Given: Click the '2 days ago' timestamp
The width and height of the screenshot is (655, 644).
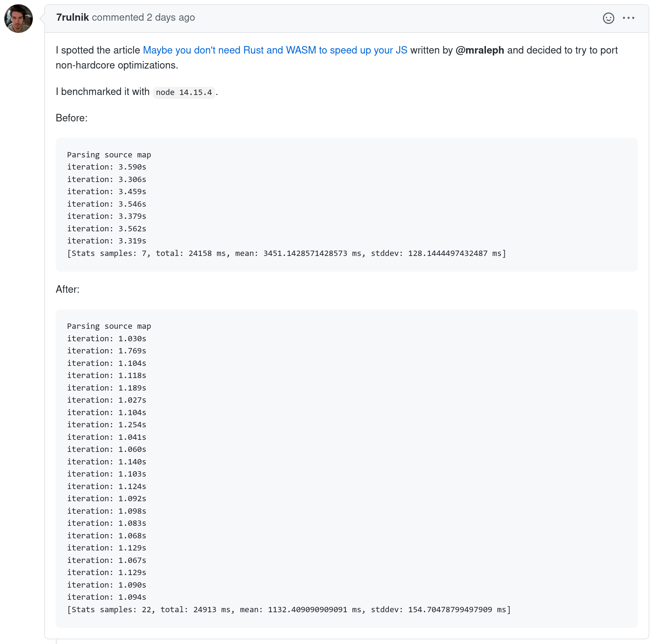Looking at the screenshot, I should [171, 17].
